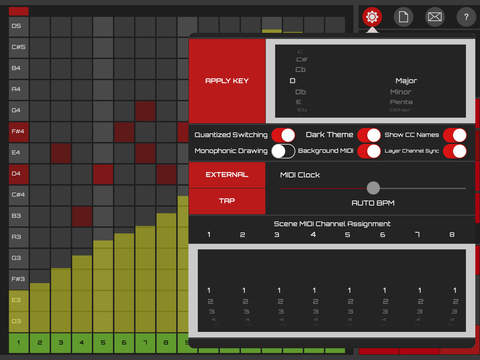This screenshot has height=360, width=480.
Task: Set scene 6 MIDI channel to 1
Action: (385, 291)
